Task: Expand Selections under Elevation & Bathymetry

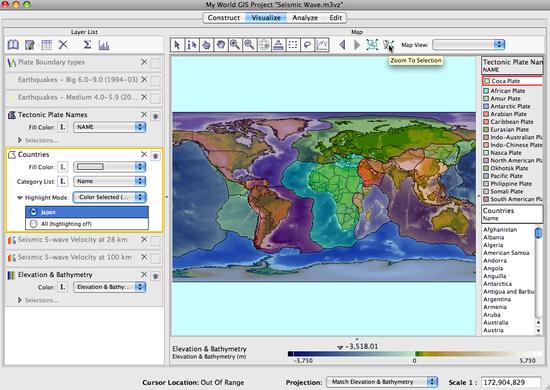Action: click(x=20, y=300)
